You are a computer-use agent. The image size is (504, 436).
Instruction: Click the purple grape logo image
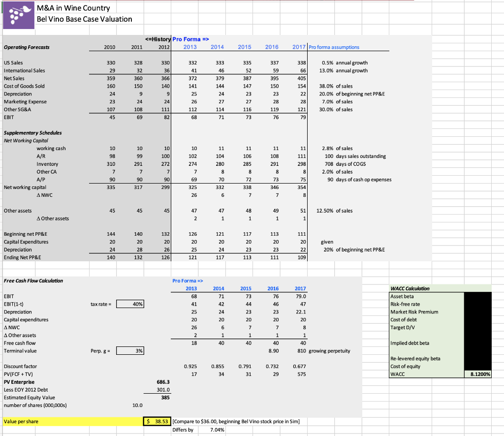coord(19,15)
